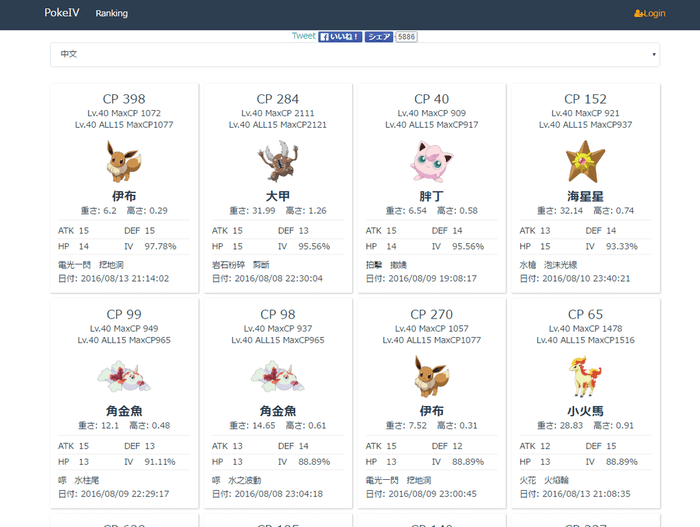
Task: Click IV value 97.78%
Action: point(160,247)
